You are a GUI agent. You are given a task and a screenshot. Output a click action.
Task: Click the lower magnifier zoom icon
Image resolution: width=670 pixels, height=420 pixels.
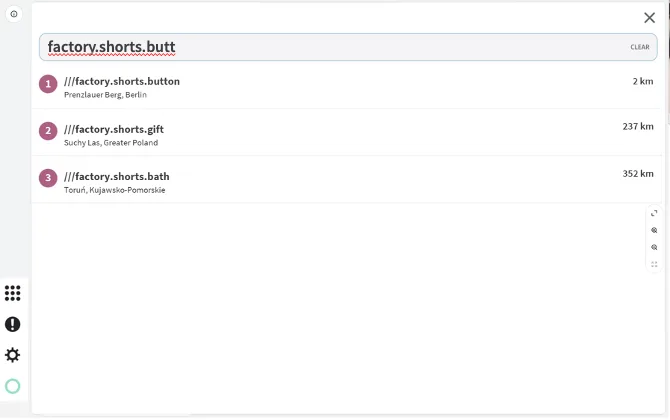point(654,247)
